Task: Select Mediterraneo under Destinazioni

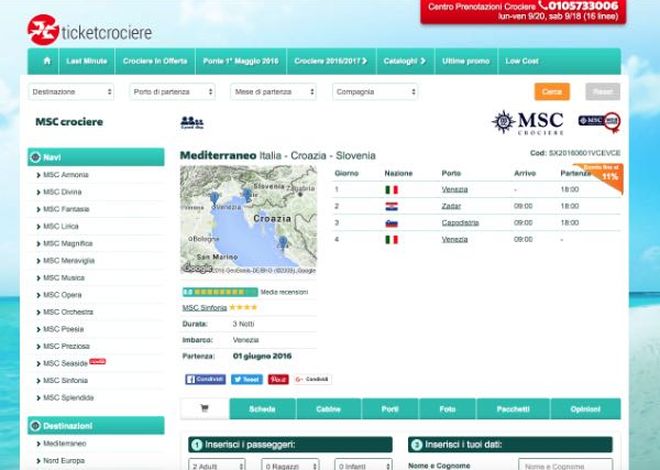Action: [x=64, y=443]
